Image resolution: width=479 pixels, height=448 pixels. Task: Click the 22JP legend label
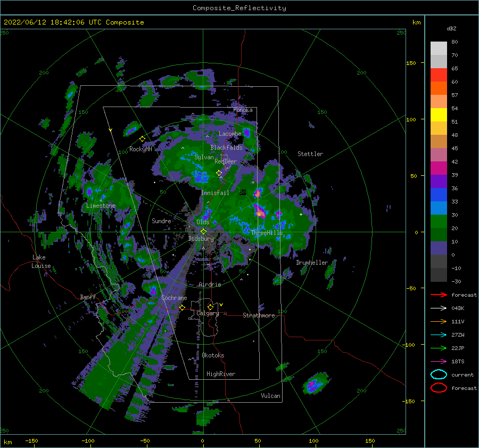click(458, 348)
